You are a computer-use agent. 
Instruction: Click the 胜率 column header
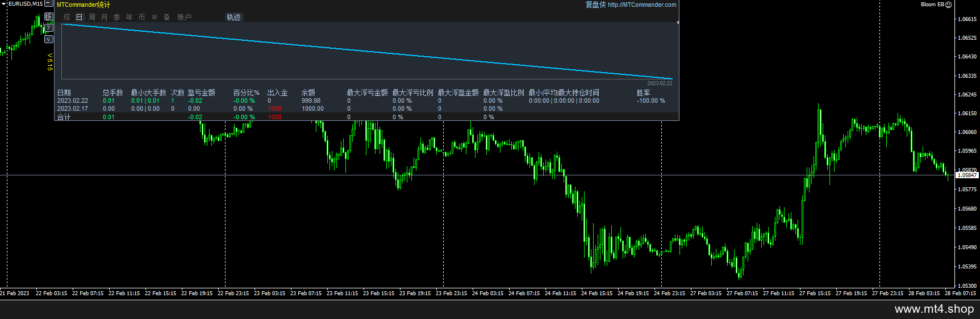pos(644,93)
